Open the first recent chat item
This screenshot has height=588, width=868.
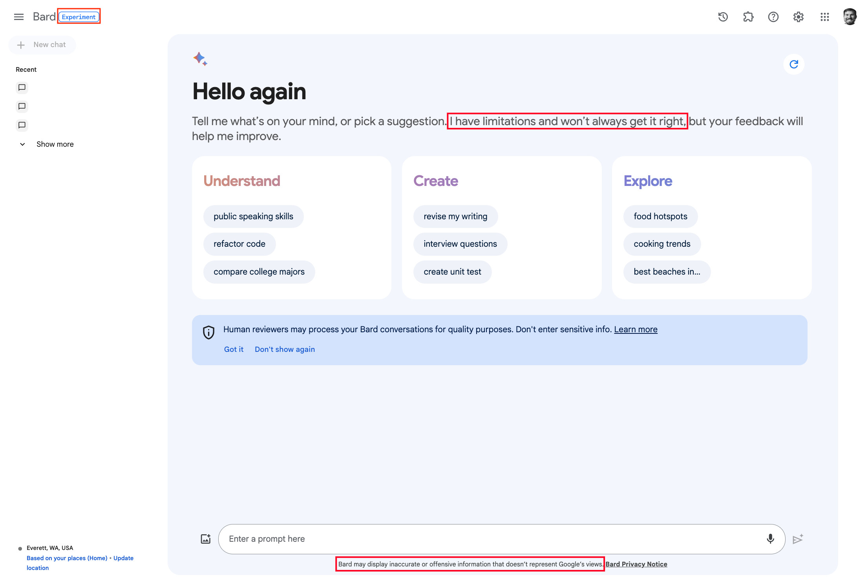click(22, 87)
